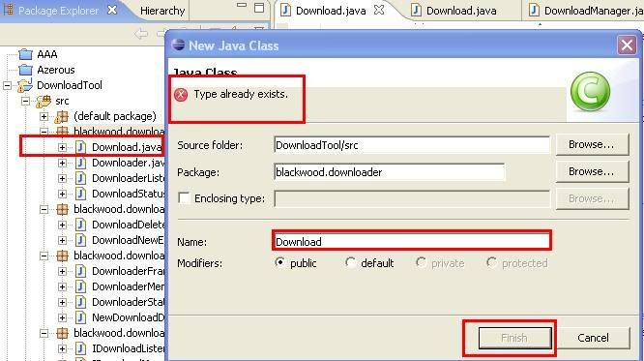The width and height of the screenshot is (644, 361).
Task: Close the active Download.java editor tab
Action: tap(379, 10)
